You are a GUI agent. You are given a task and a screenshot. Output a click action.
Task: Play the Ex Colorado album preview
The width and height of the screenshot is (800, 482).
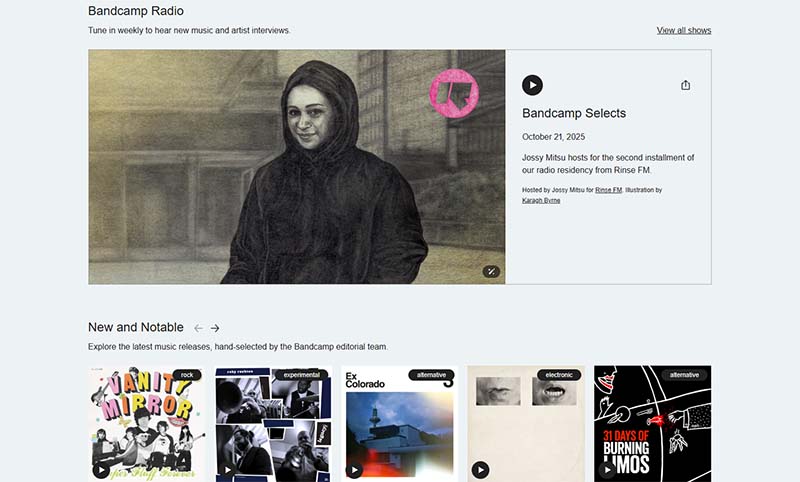coord(354,470)
